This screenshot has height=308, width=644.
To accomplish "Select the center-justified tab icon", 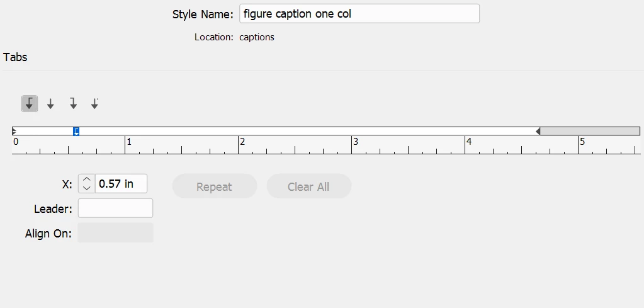I will point(51,104).
